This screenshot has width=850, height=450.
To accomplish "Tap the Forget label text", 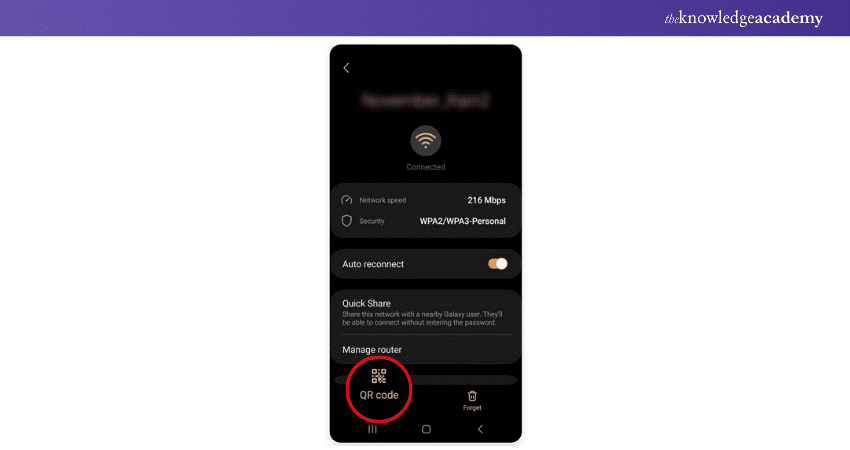I will pos(472,408).
